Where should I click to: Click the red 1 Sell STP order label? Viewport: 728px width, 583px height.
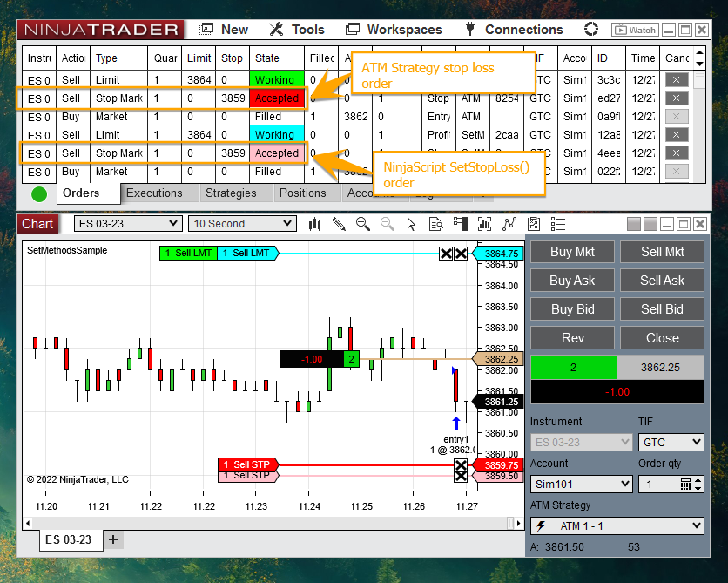point(248,464)
